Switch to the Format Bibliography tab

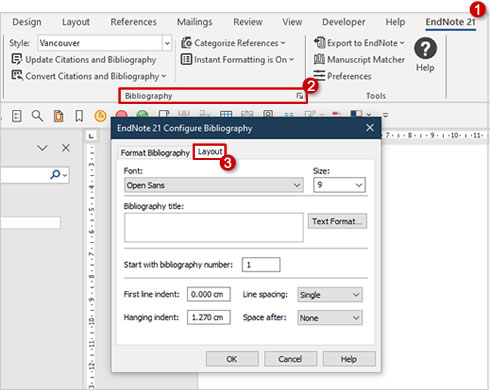coord(155,153)
